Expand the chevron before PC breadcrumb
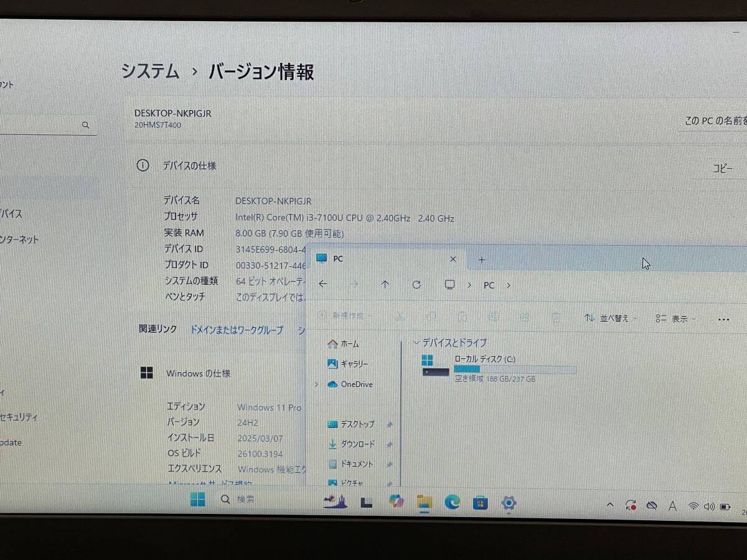Image resolution: width=747 pixels, height=560 pixels. [469, 285]
